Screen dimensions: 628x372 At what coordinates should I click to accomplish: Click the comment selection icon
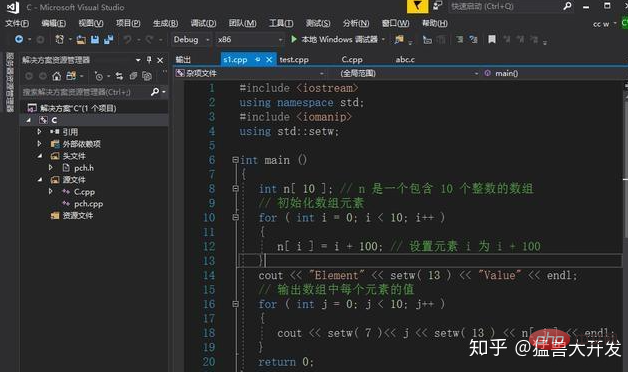coord(459,39)
